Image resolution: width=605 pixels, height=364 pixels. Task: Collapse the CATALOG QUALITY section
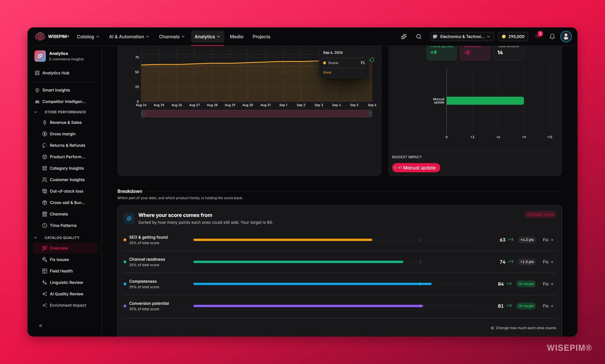point(36,238)
